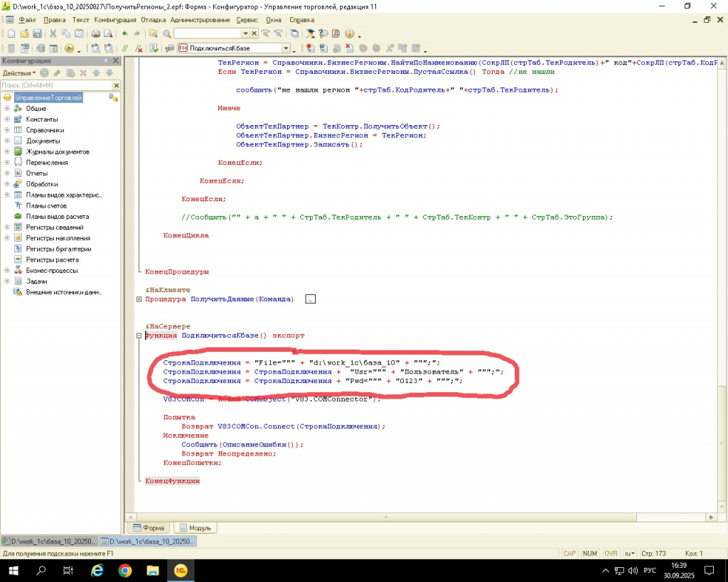The image size is (728, 582).
Task: Open Google Chrome from the taskbar
Action: pyautogui.click(x=124, y=570)
